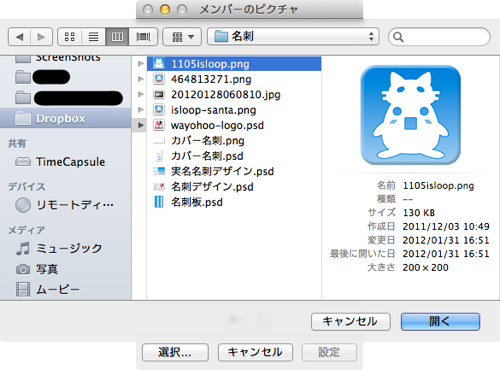Go forward with the right arrow button
Screen dimensions: 500x370
(41, 37)
